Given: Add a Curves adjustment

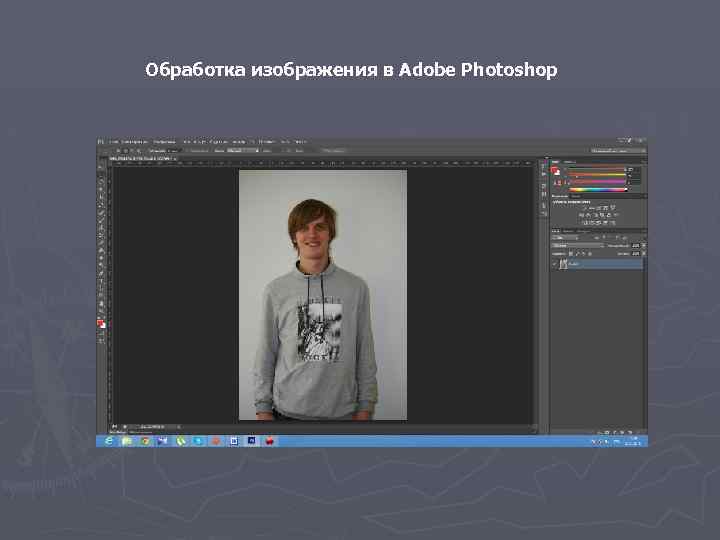Looking at the screenshot, I should pyautogui.click(x=599, y=208).
